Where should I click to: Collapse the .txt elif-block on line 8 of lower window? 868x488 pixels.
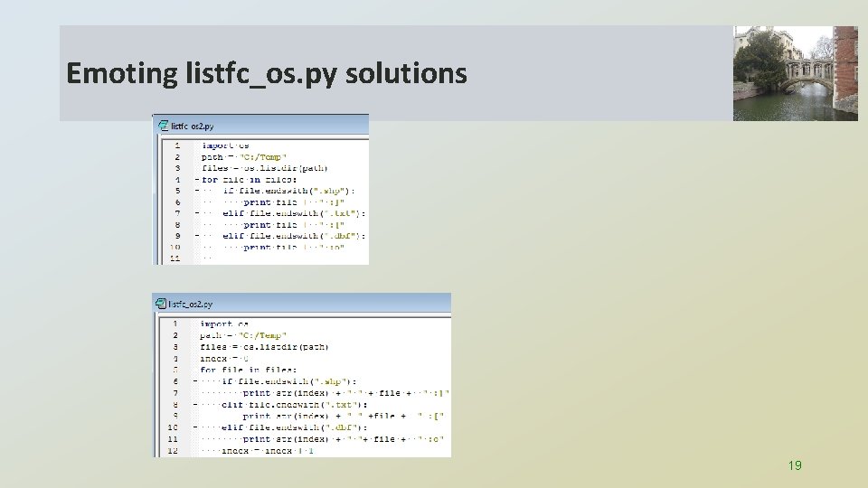pos(195,405)
